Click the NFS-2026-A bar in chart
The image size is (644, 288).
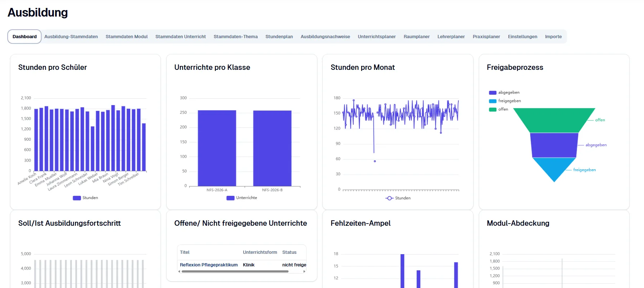[217, 148]
